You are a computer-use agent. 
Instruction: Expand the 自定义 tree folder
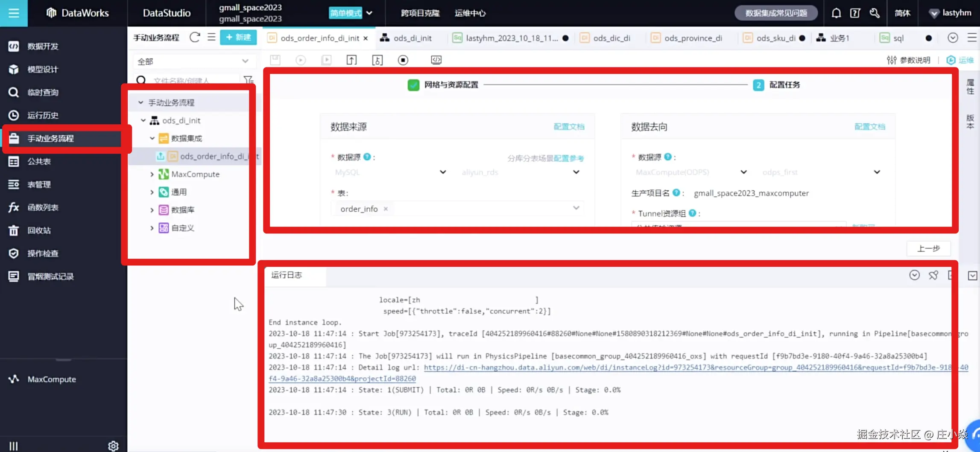pos(152,228)
